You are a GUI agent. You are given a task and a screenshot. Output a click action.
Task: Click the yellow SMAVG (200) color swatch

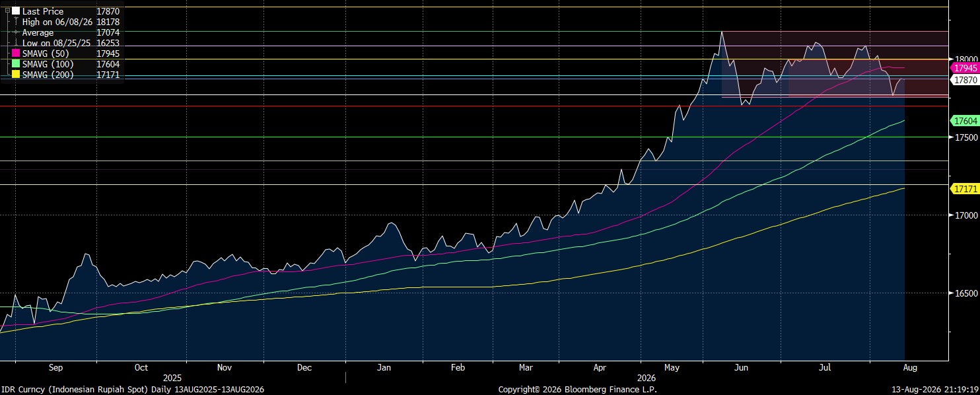pos(16,75)
